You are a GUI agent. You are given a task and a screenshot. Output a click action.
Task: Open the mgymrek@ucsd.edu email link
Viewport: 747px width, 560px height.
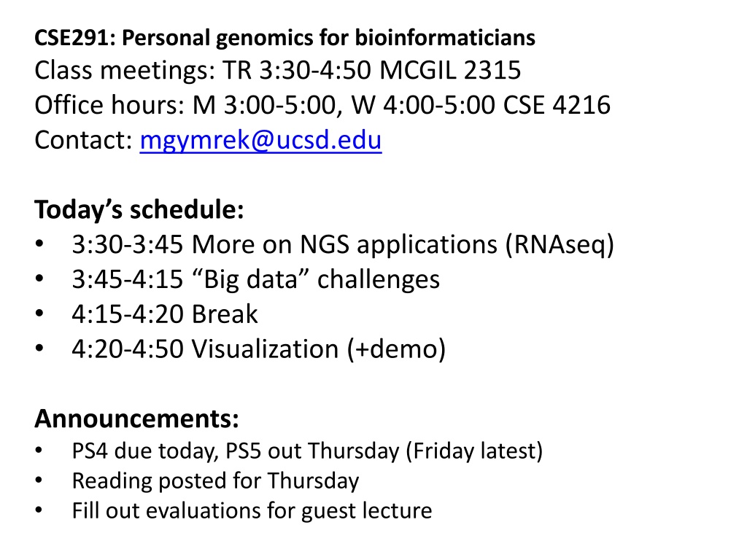pyautogui.click(x=260, y=141)
